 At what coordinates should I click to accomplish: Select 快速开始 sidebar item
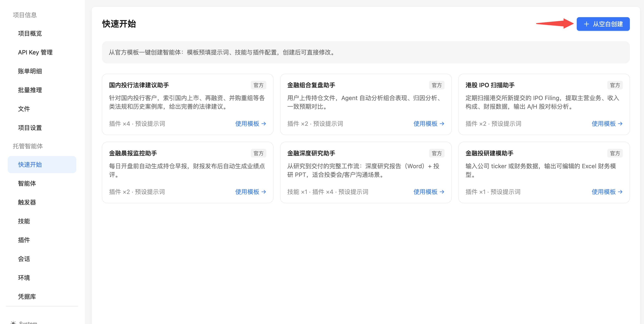[42, 165]
